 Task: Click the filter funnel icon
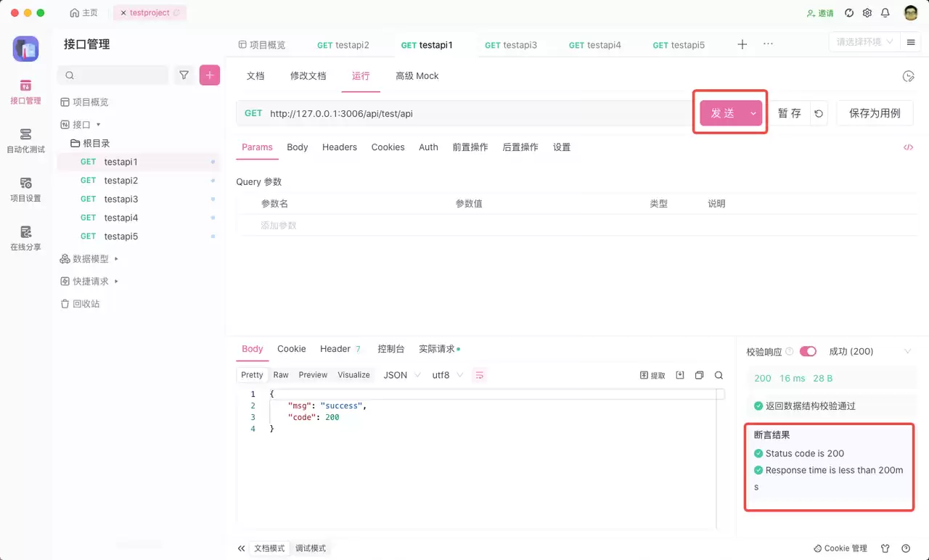(184, 75)
